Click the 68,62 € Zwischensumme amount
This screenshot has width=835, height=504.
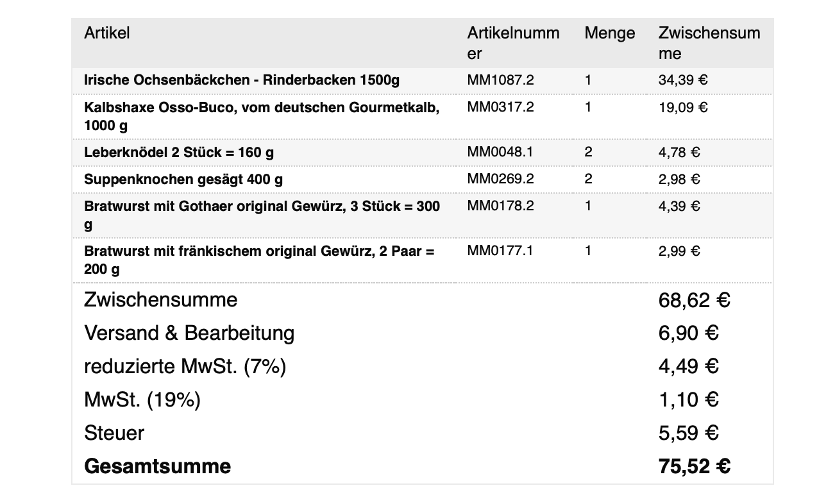point(694,300)
